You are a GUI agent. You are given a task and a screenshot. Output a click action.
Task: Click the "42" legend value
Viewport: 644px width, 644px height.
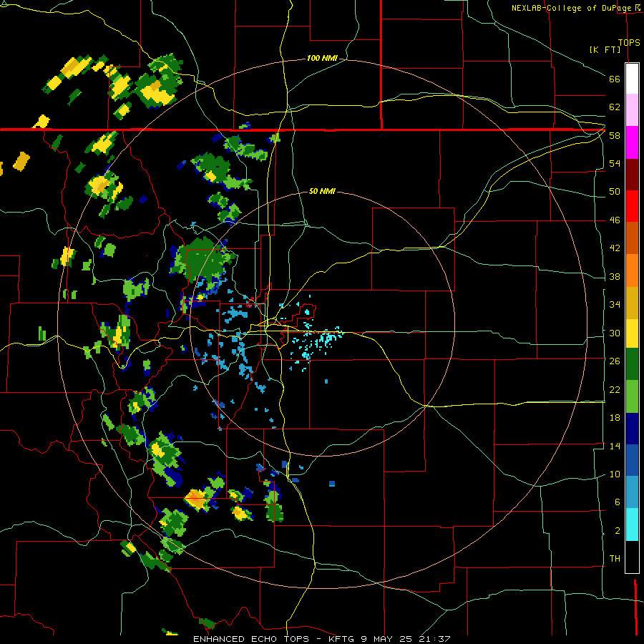point(615,248)
